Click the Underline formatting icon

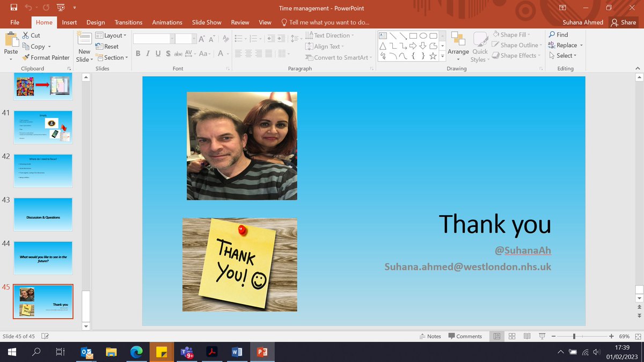(158, 54)
